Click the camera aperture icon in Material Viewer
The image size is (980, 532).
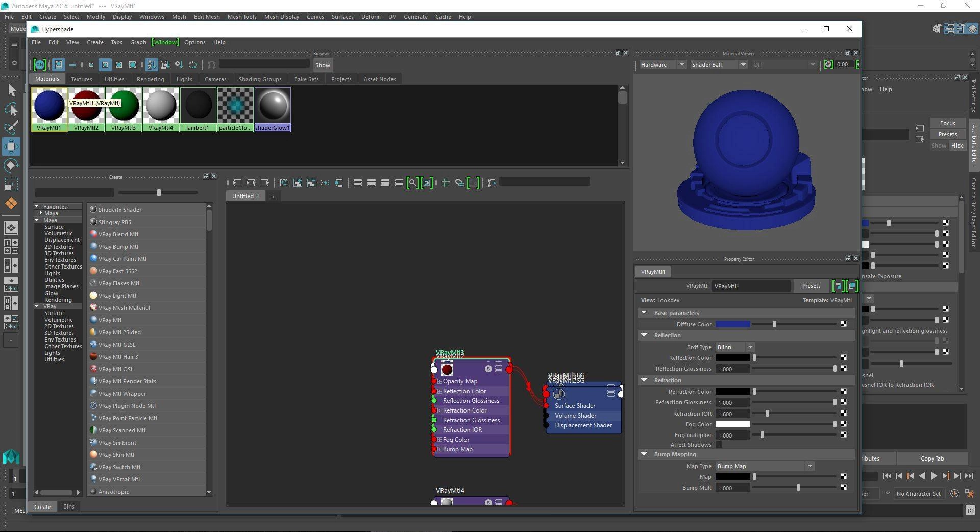pos(828,65)
